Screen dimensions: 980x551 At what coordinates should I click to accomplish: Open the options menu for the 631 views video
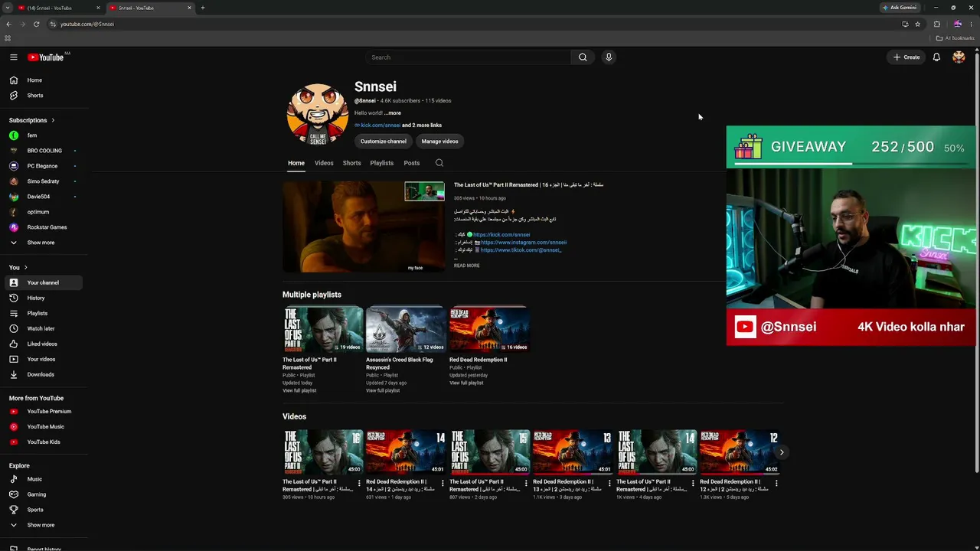coord(443,483)
